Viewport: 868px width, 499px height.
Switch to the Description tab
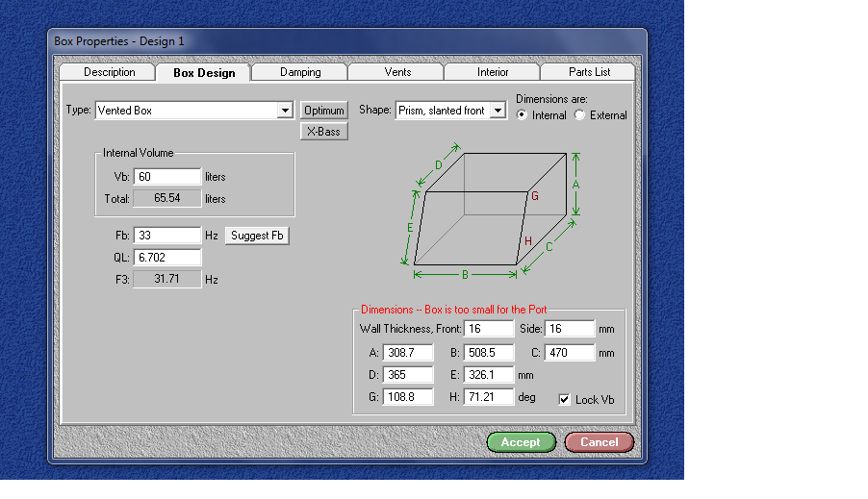[x=110, y=72]
